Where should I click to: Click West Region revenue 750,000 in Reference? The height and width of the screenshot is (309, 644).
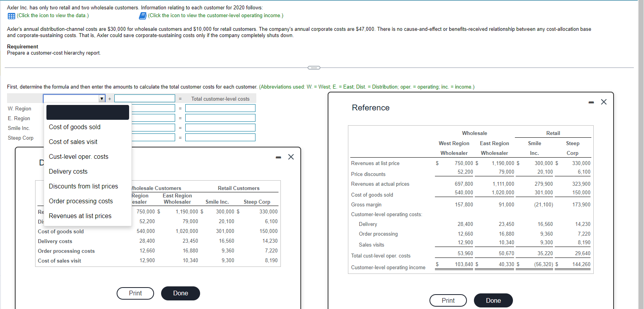(464, 163)
